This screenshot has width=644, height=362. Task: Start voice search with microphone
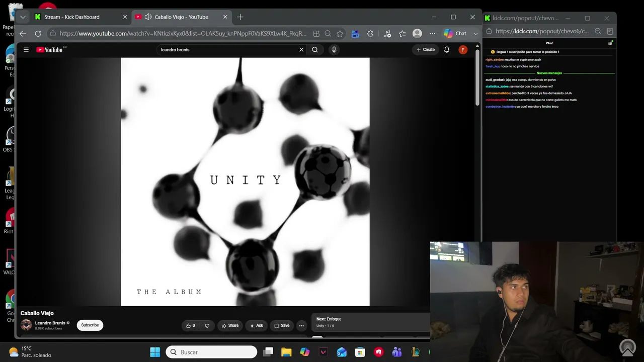pos(334,50)
